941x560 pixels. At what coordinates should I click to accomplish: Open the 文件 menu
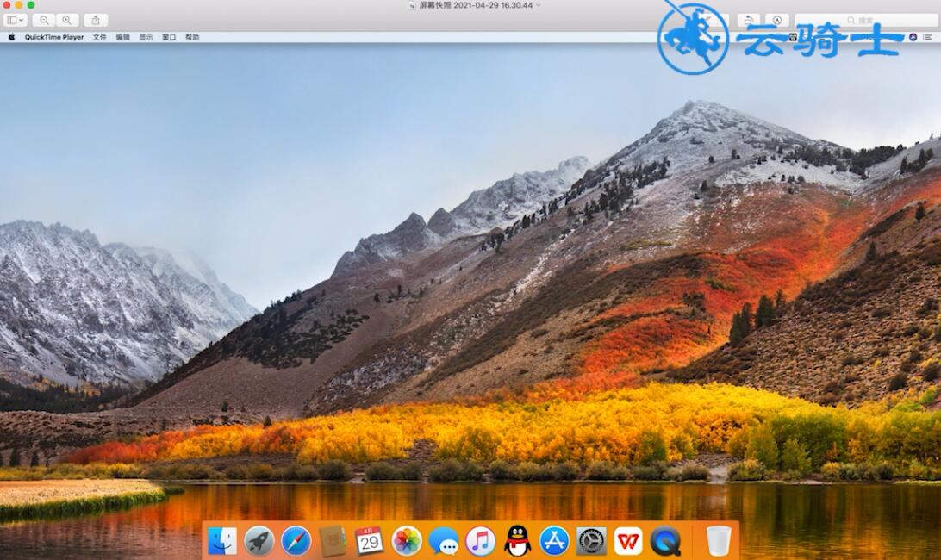(x=100, y=37)
